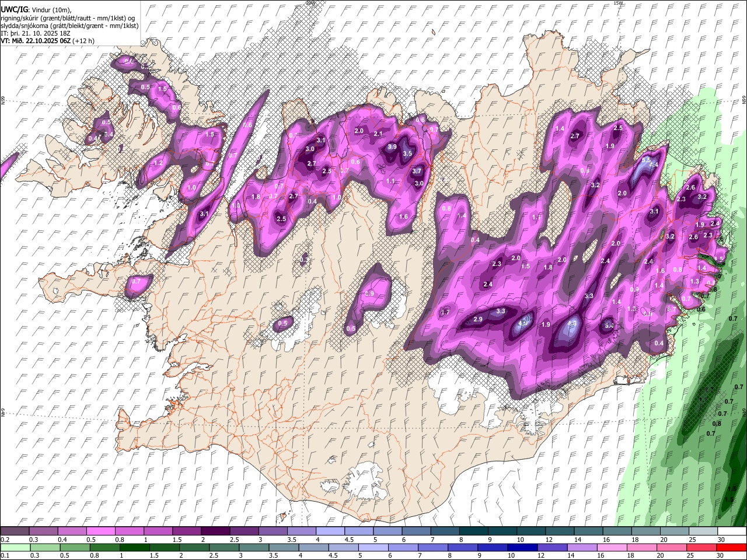
Task: Click the palest green 0.1–0.3 rain swatch
Action: click(16, 547)
